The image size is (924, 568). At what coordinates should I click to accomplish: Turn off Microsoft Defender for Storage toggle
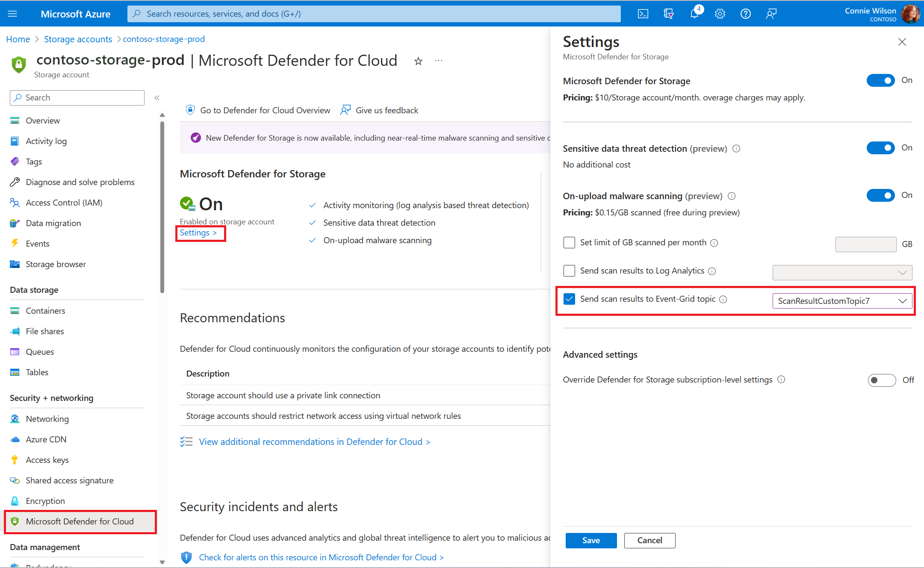880,80
